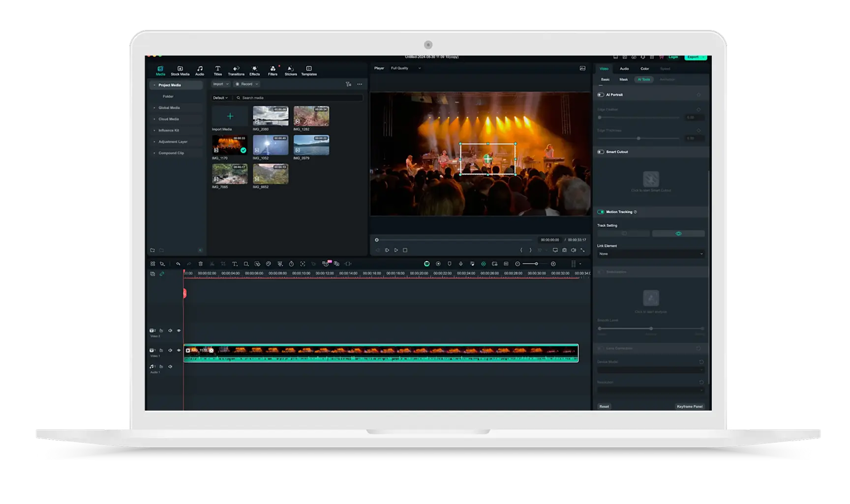The height and width of the screenshot is (504, 850).
Task: Hide Video 1 track with eye icon
Action: 179,351
